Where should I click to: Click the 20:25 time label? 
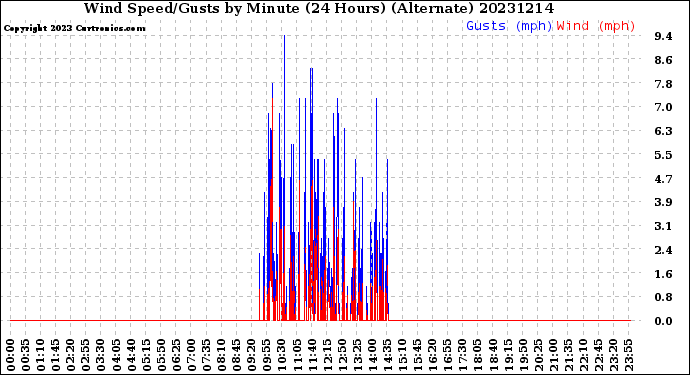(x=538, y=355)
